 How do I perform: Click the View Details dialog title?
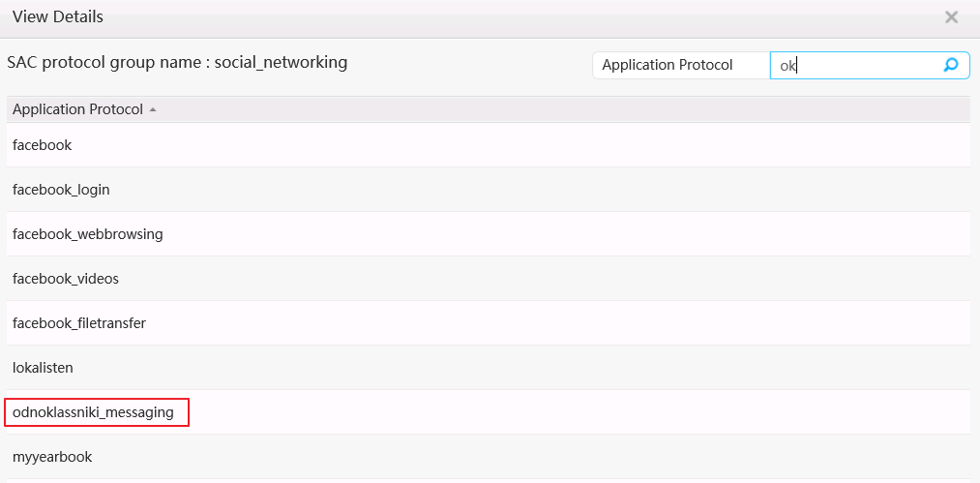click(x=58, y=17)
